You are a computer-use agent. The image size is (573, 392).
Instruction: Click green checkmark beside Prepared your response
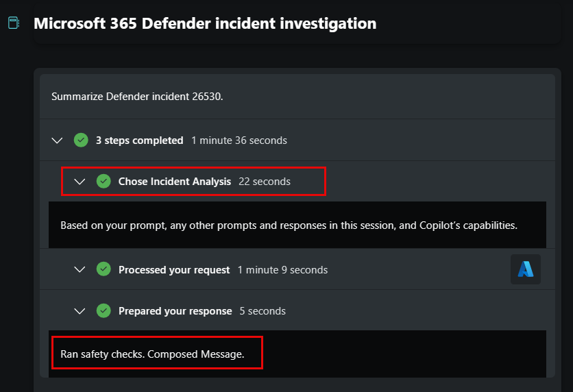click(x=103, y=311)
